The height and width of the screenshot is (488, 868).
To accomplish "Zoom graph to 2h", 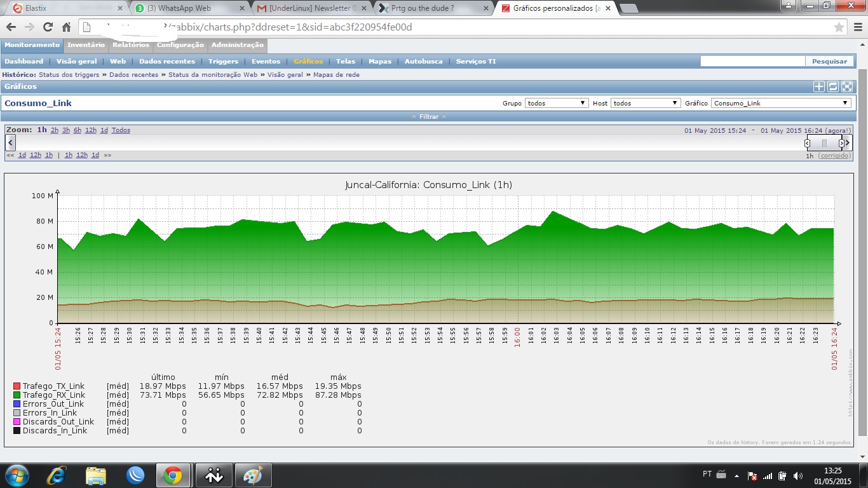I will pos(55,130).
